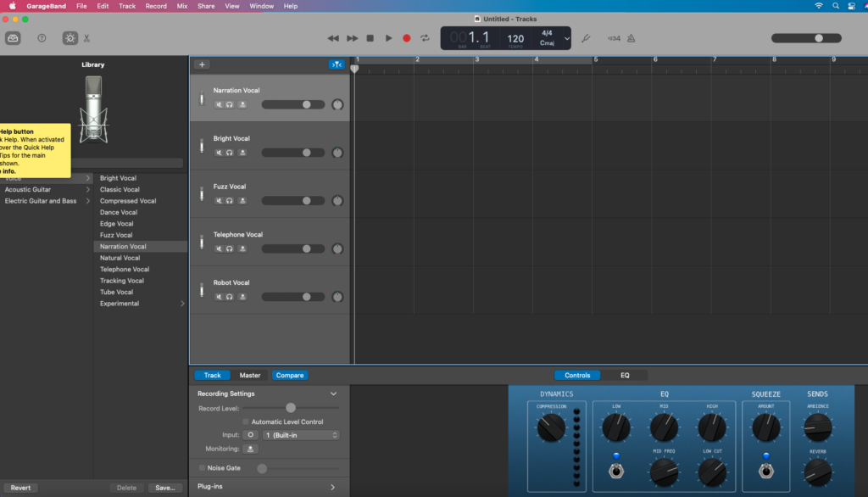
Task: Open the Library panel icon
Action: 13,38
